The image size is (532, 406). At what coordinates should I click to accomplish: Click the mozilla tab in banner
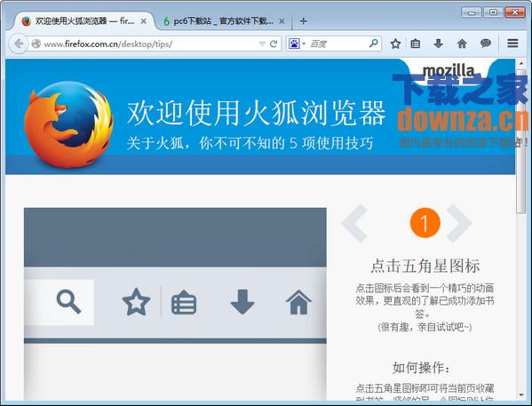coord(449,70)
